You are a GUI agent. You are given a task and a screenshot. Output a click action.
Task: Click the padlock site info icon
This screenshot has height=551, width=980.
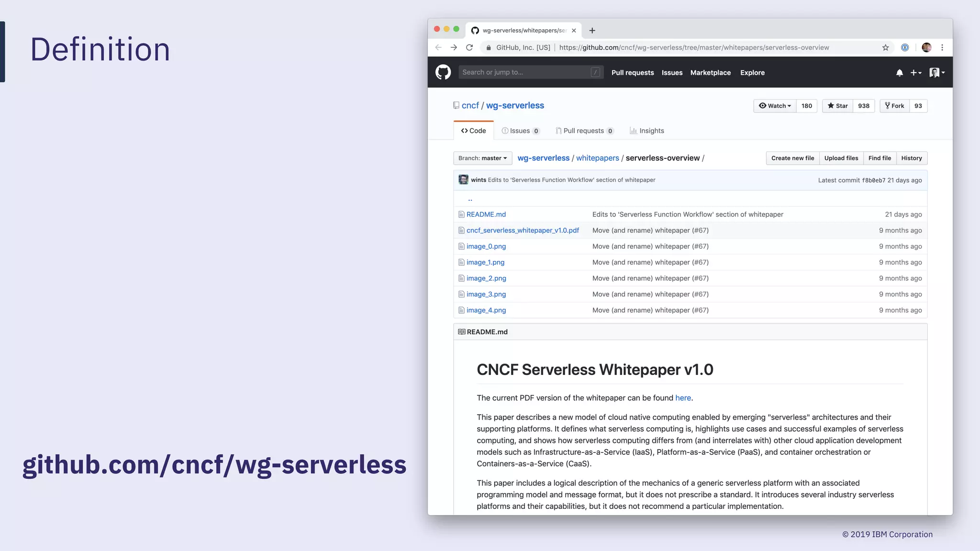[x=489, y=47]
